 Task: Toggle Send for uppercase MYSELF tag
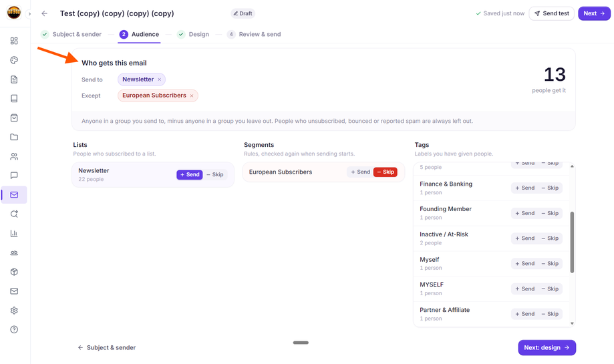pyautogui.click(x=524, y=289)
